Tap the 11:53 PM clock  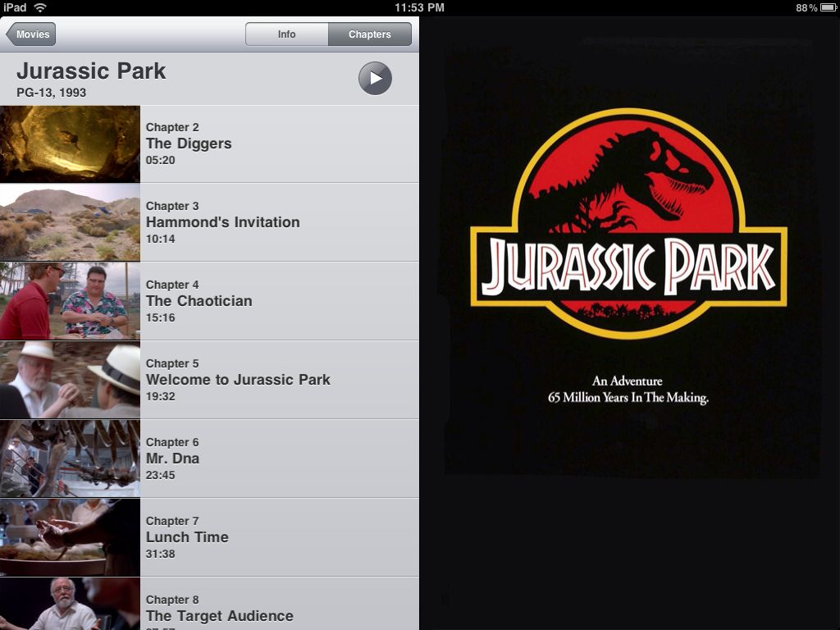click(x=419, y=7)
